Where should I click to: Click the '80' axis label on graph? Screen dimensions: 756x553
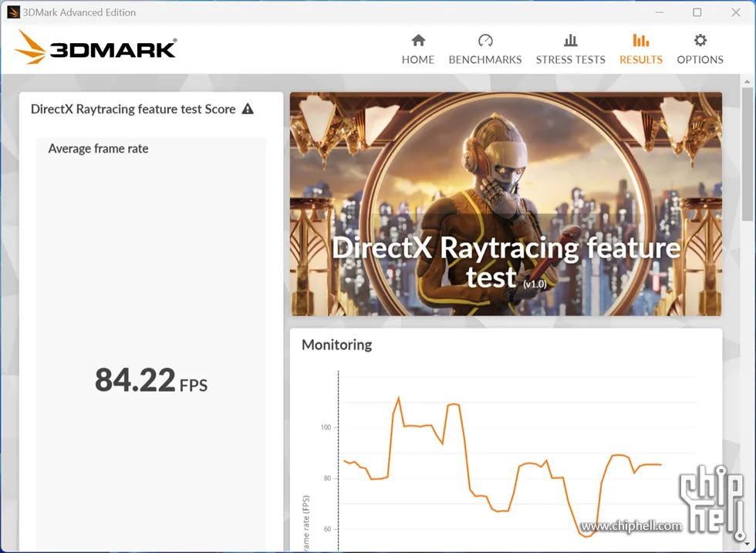tap(327, 478)
